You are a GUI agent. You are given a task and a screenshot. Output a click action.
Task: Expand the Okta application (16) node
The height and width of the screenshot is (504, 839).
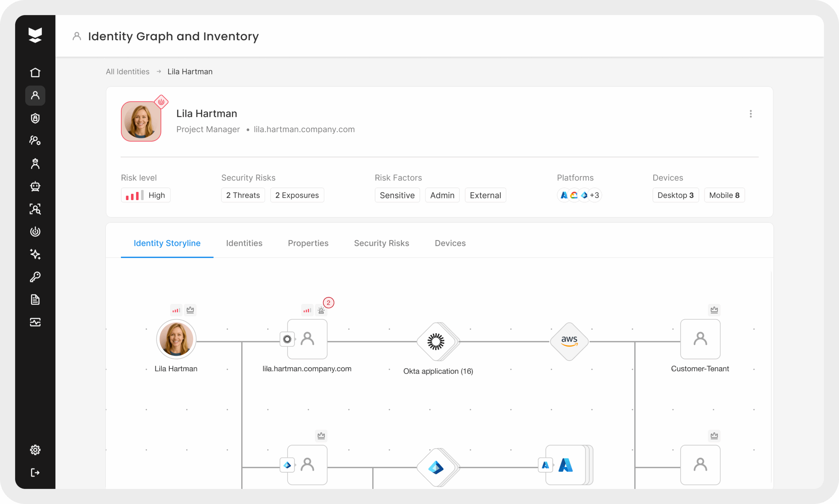pyautogui.click(x=436, y=341)
